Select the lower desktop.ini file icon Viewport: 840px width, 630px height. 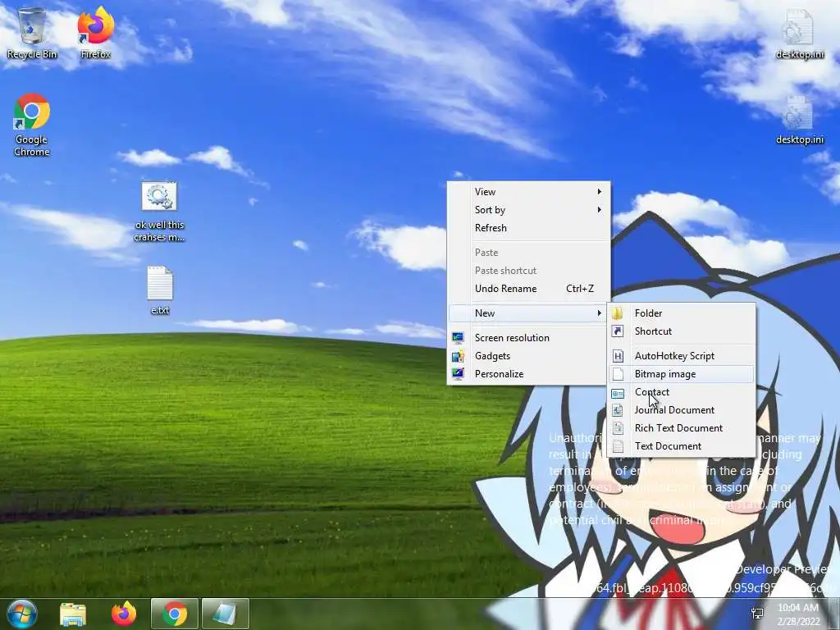coord(799,120)
